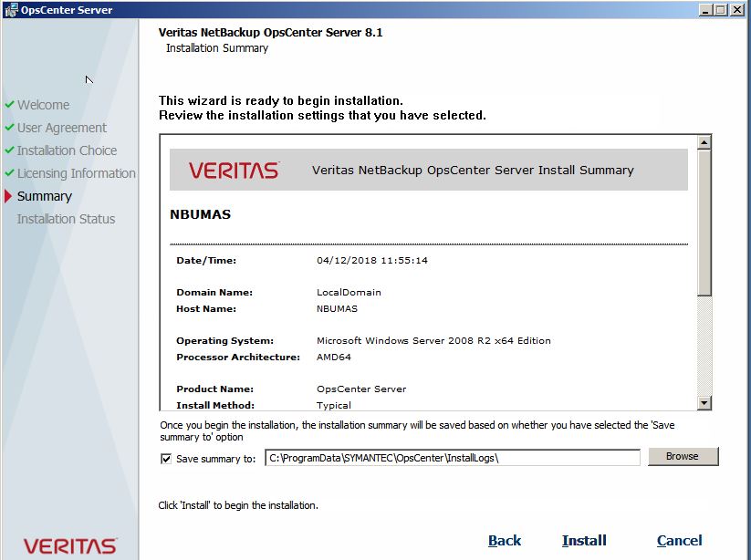The height and width of the screenshot is (560, 751).
Task: Click the green checkmark beside Installation Choice
Action: click(9, 150)
